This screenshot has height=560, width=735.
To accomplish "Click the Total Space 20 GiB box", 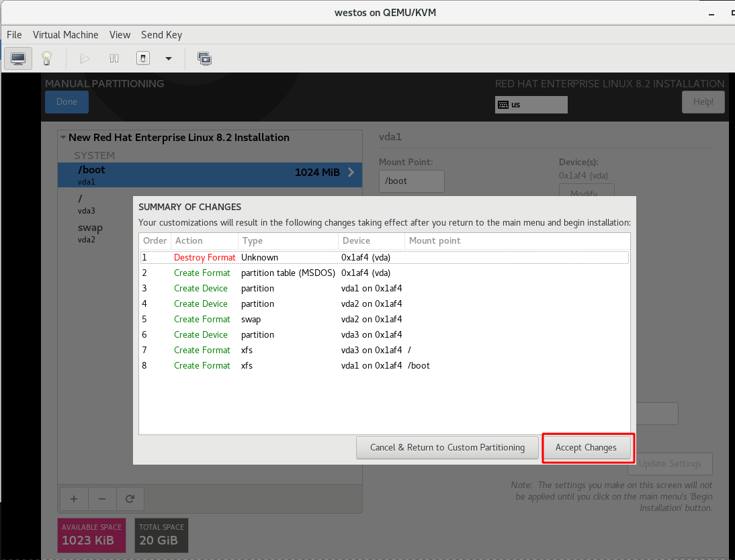I will pyautogui.click(x=161, y=535).
